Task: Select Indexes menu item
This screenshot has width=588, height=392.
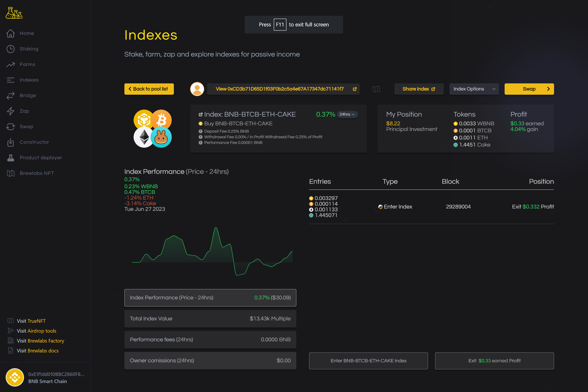Action: click(29, 80)
